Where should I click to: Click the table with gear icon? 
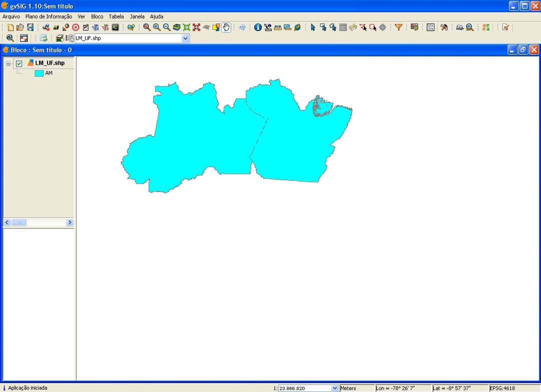pos(414,27)
